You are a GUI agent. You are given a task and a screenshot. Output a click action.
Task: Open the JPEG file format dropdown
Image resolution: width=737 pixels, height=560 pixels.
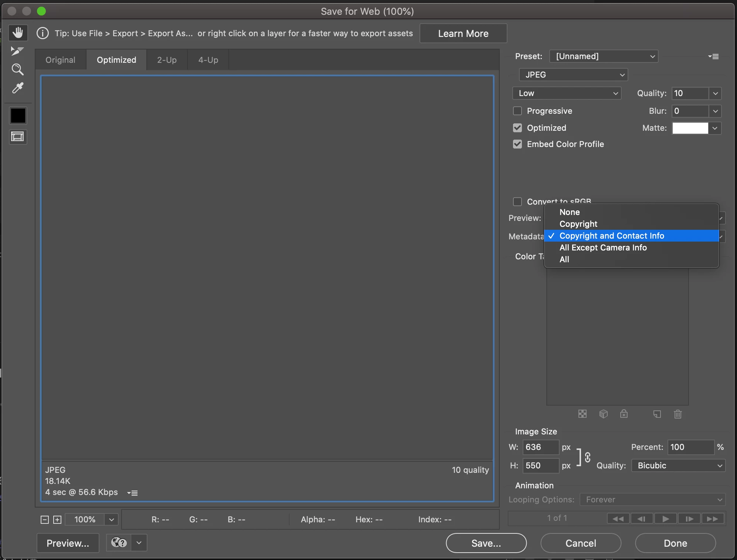573,75
